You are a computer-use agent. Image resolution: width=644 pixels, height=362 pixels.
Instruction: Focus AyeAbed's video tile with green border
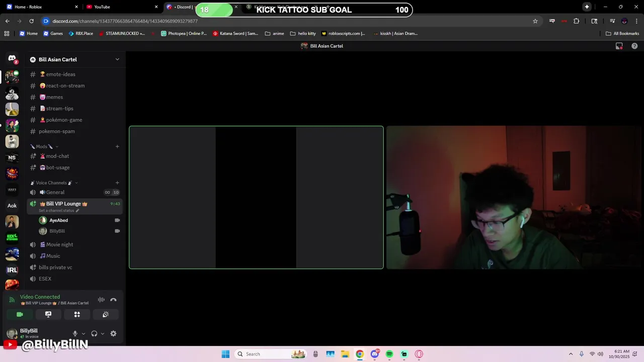pos(256,197)
